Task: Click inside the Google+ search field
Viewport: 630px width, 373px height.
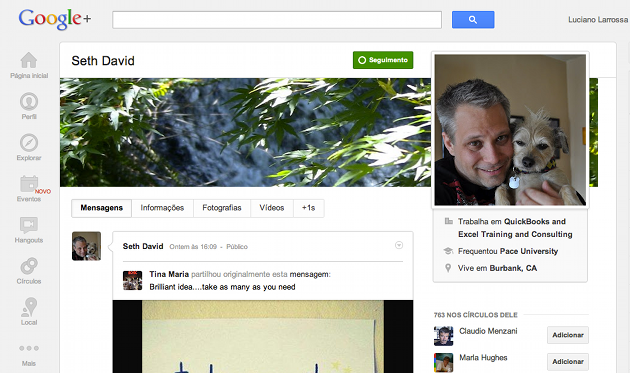Action: pyautogui.click(x=277, y=20)
